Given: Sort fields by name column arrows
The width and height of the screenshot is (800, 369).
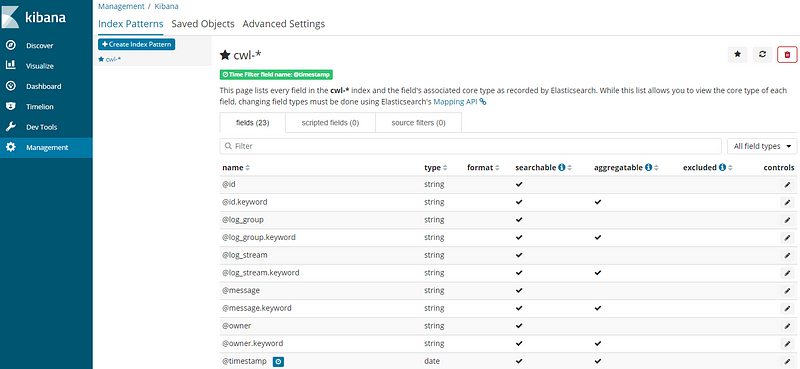Looking at the screenshot, I should (x=248, y=168).
